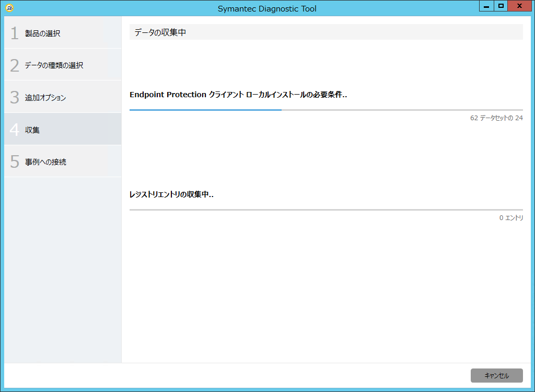
Task: Click the '62 データセットの 24' counter
Action: [x=496, y=118]
